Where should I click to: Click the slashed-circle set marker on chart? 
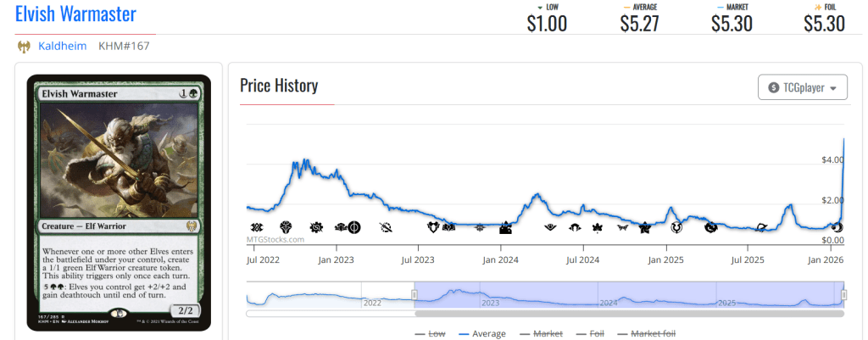[387, 226]
